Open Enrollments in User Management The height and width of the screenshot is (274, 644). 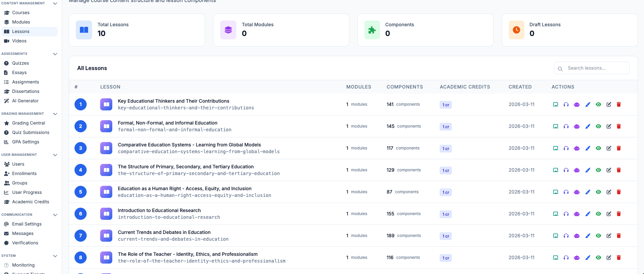tap(29, 174)
